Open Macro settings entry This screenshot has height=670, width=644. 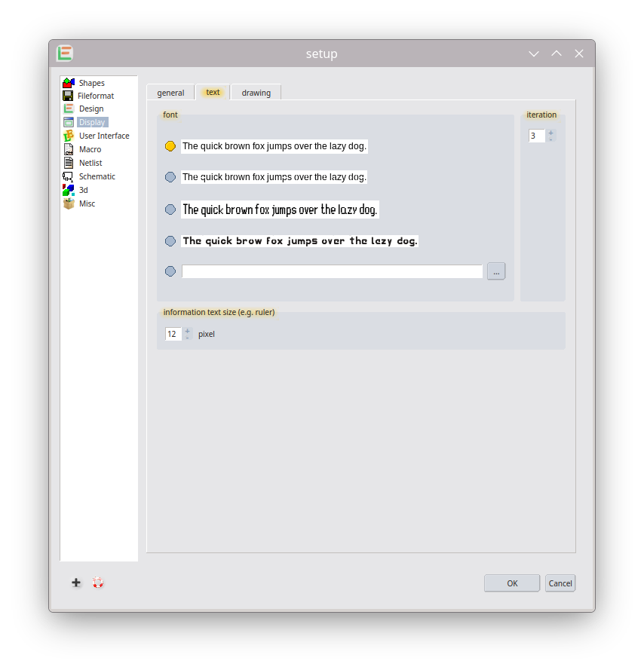(90, 149)
